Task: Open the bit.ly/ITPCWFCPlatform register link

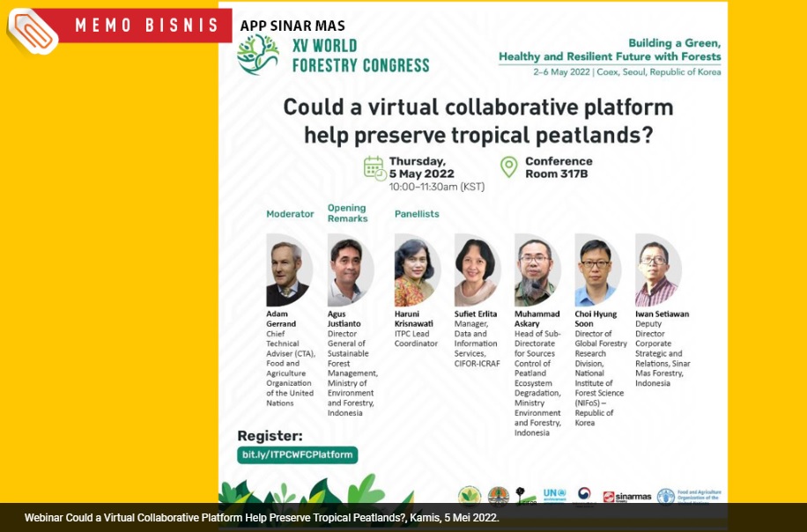Action: (297, 455)
